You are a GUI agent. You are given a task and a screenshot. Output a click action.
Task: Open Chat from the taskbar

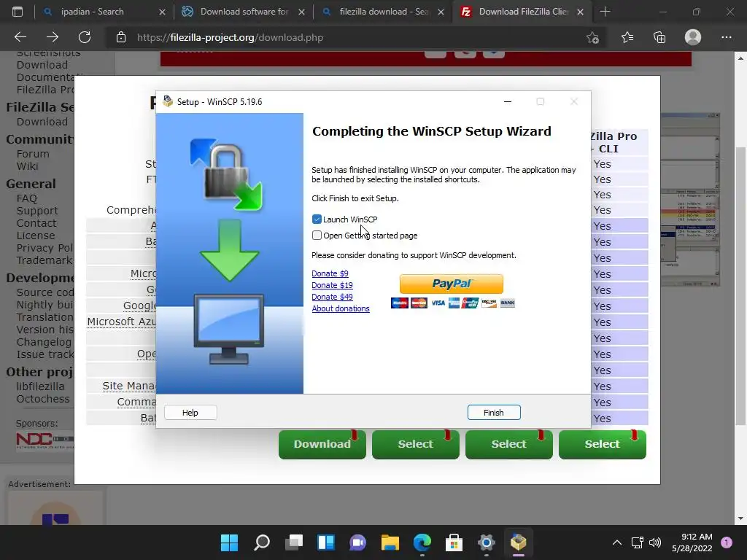click(x=357, y=542)
